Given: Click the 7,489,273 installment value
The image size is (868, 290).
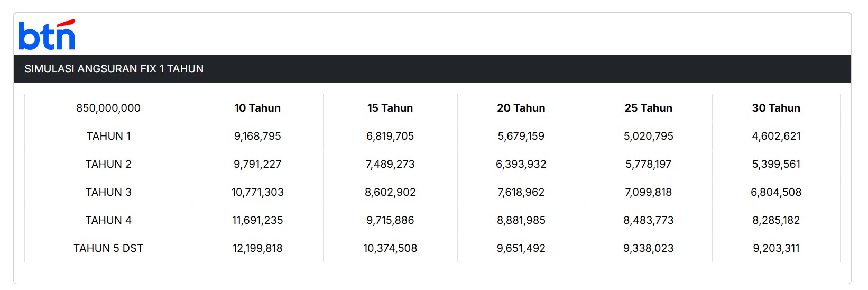Looking at the screenshot, I should click(390, 164).
